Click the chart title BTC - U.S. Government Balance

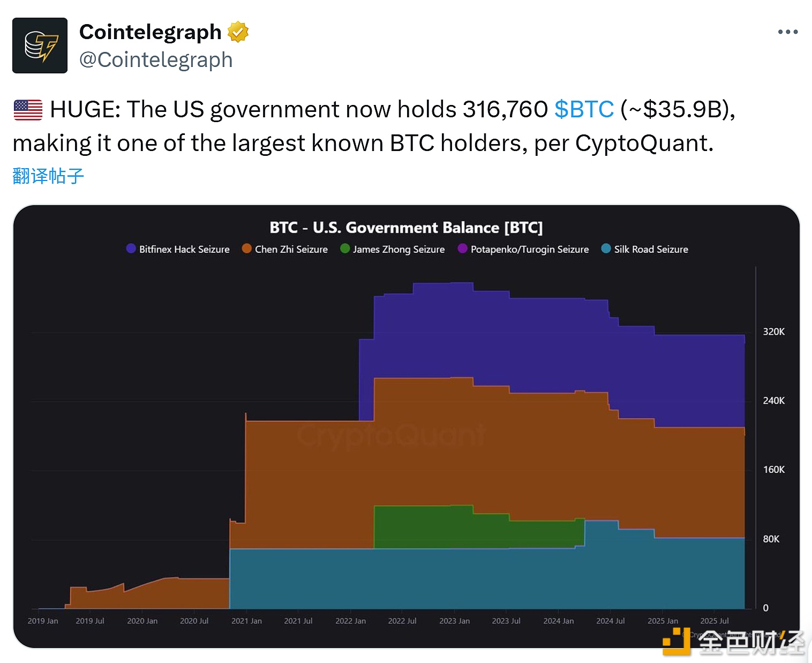(406, 228)
